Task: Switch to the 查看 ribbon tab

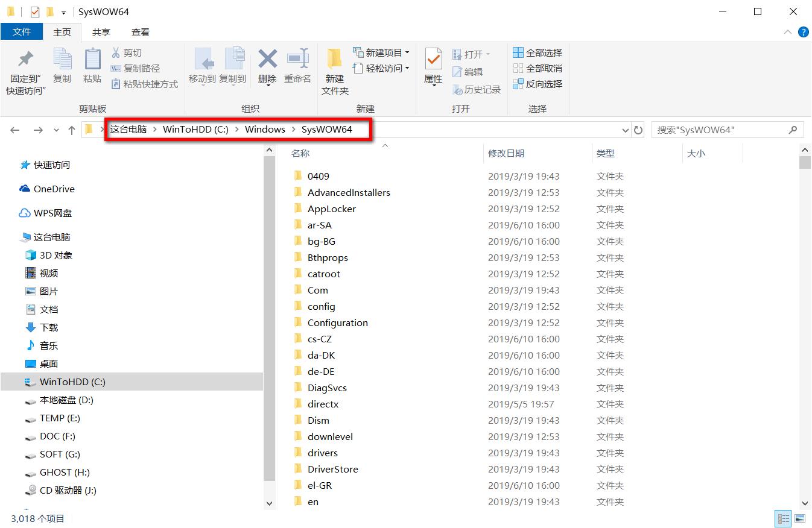Action: point(139,32)
